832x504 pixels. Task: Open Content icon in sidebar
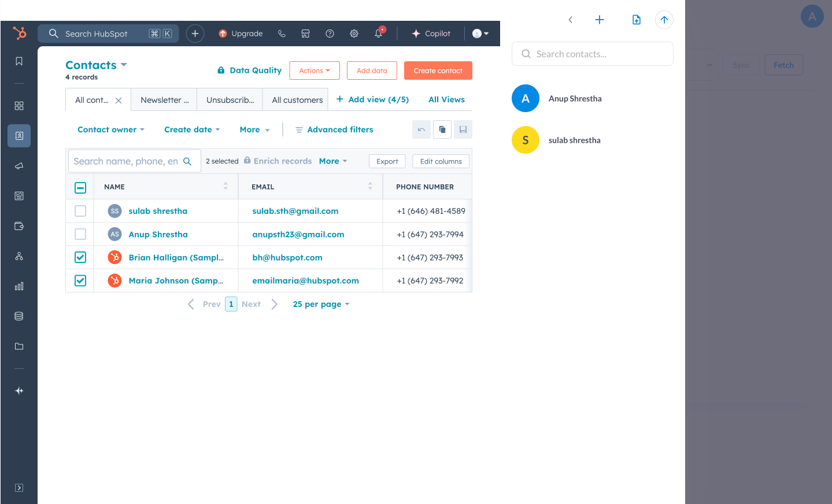click(x=19, y=196)
